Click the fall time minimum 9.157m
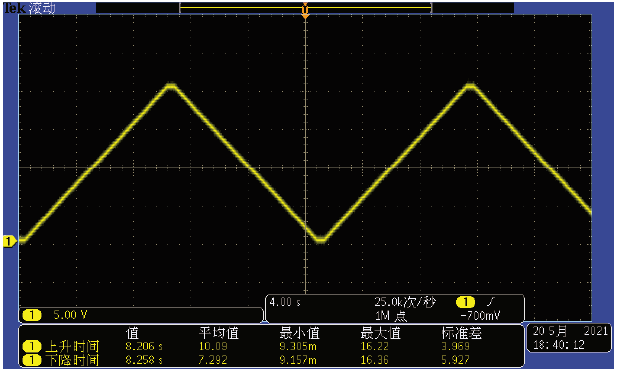The height and width of the screenshot is (372, 617). [298, 360]
